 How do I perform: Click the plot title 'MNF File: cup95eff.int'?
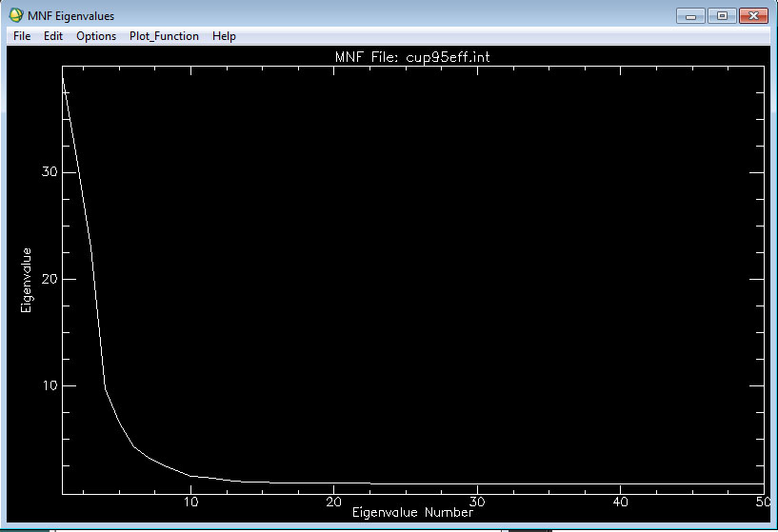coord(413,57)
